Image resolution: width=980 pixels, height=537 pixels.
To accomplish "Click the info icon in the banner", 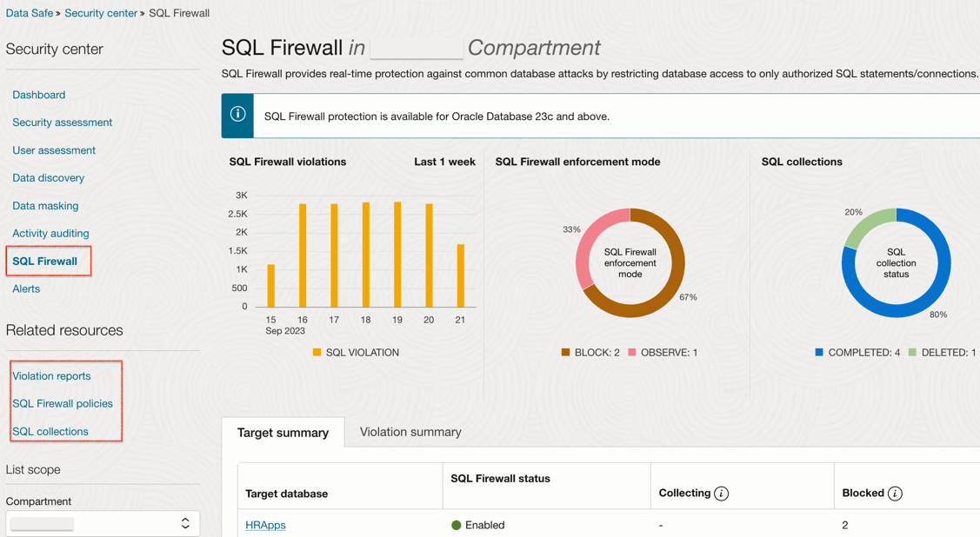I will [x=237, y=115].
